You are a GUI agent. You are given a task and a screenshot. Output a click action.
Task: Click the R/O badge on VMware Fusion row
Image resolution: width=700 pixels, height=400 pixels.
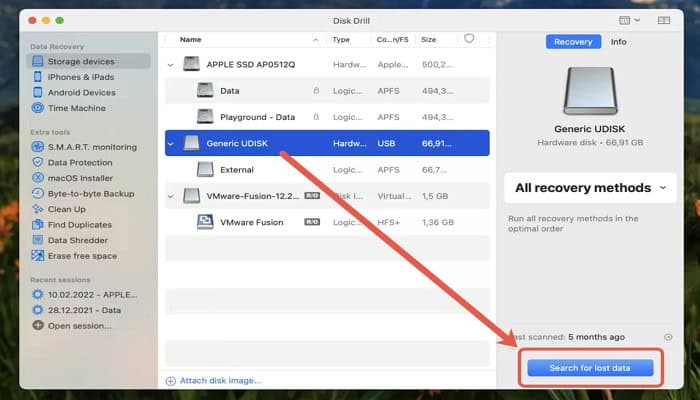click(312, 222)
